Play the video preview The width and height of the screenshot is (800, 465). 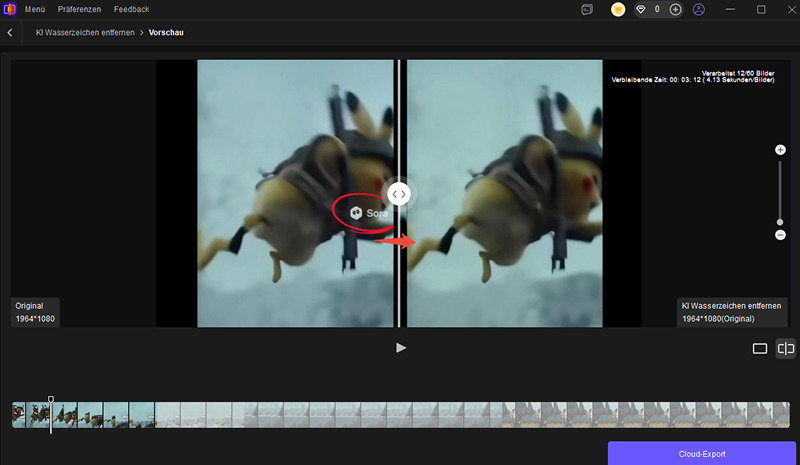[x=401, y=348]
